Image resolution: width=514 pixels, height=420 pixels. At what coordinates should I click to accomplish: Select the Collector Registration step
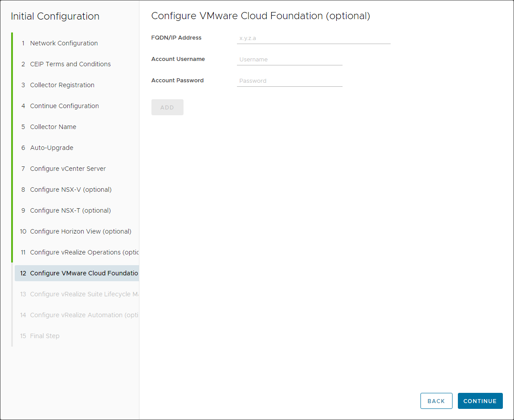click(76, 85)
